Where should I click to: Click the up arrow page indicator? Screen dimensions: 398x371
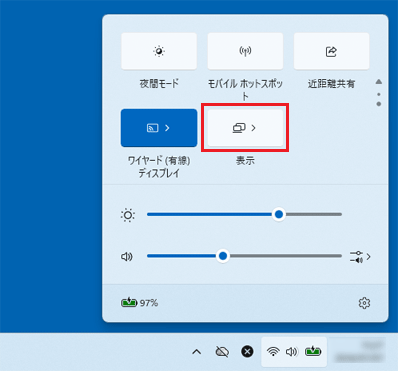[379, 82]
